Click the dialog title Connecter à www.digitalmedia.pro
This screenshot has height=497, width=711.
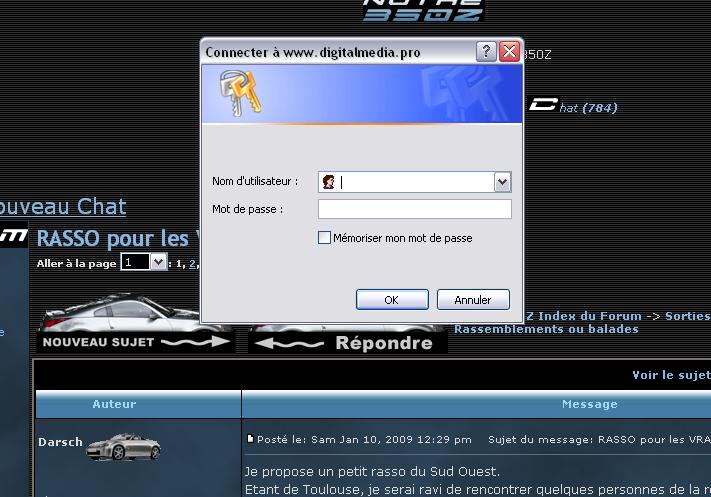(x=313, y=53)
